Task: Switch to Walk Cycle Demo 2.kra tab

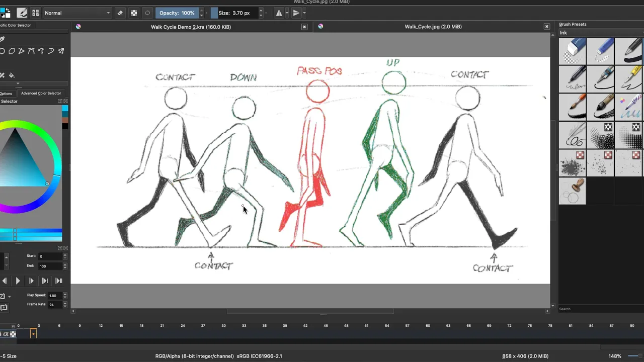Action: tap(191, 27)
